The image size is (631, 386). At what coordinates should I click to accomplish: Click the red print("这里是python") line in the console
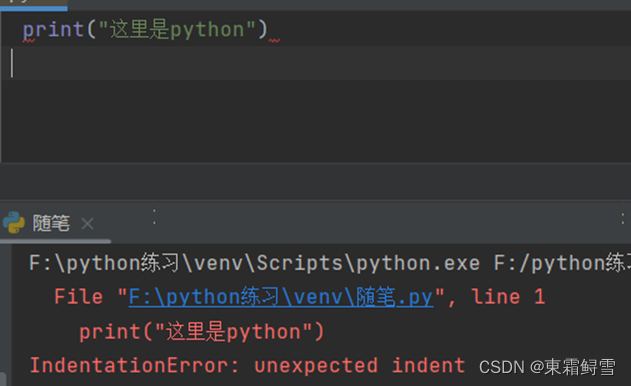(x=202, y=332)
